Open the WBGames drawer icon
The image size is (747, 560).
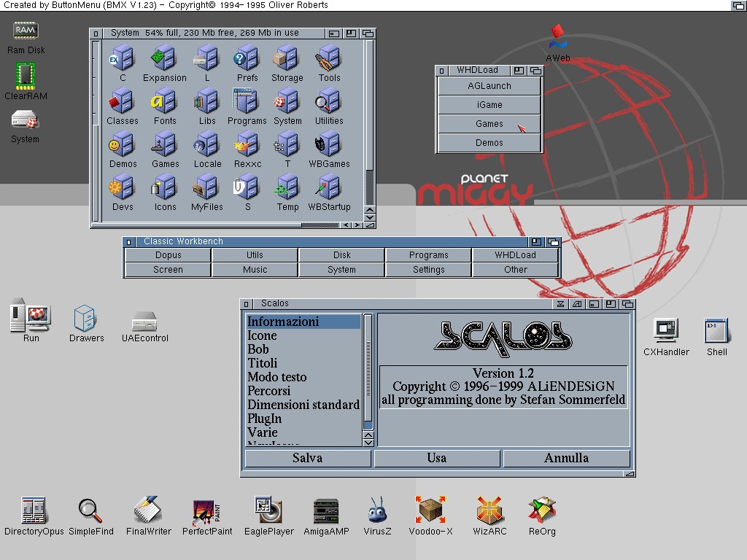pyautogui.click(x=329, y=144)
